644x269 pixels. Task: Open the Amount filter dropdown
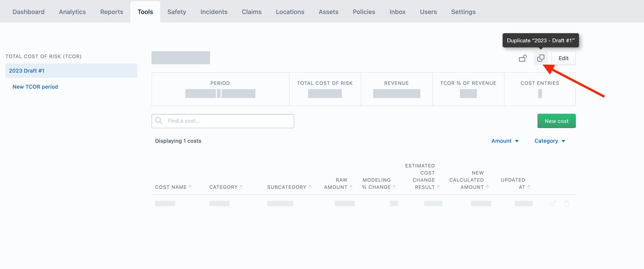pyautogui.click(x=505, y=141)
